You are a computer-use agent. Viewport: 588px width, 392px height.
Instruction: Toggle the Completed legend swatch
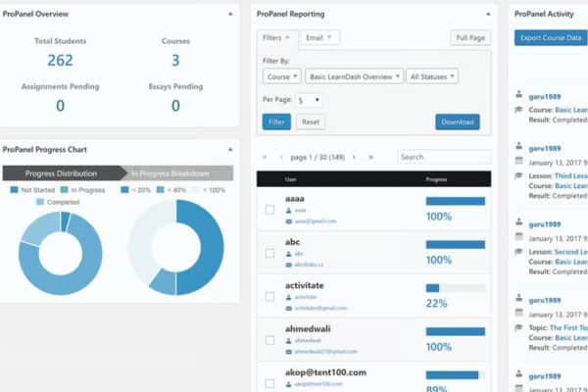click(40, 202)
